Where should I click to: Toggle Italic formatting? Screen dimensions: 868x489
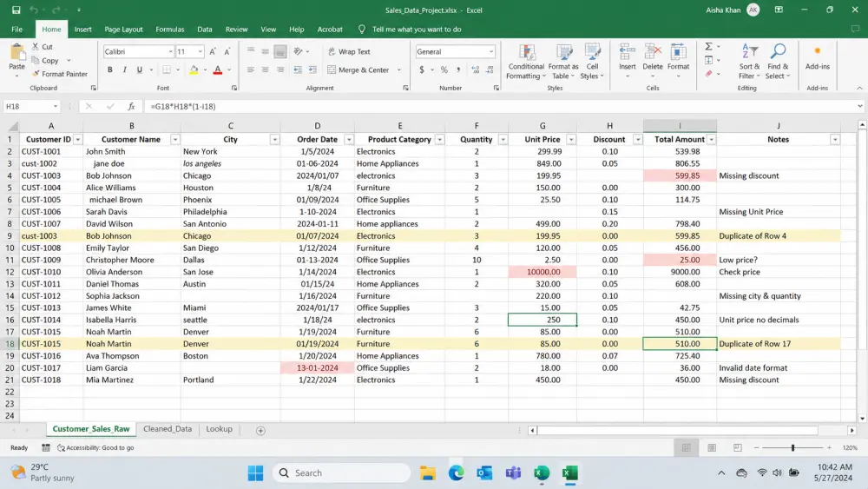click(x=124, y=69)
